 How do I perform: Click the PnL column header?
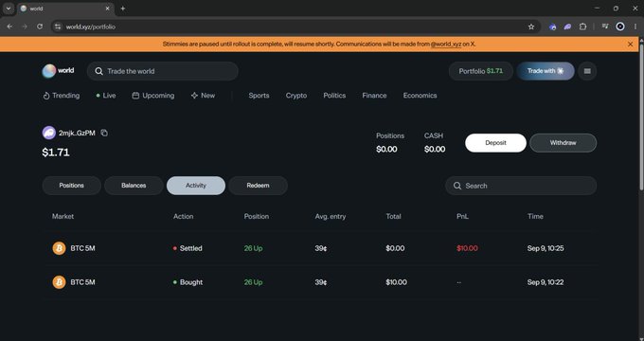point(462,216)
